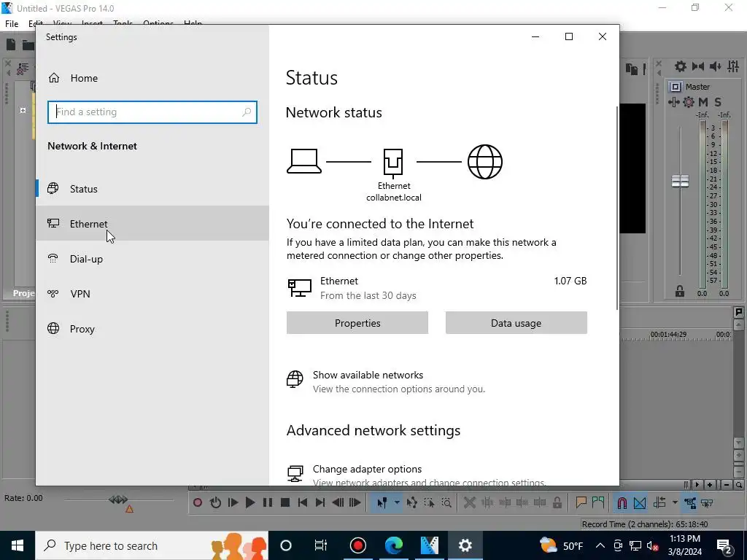This screenshot has width=747, height=560.
Task: Open the Auto Ripple mode dropdown arrow
Action: coord(675,502)
